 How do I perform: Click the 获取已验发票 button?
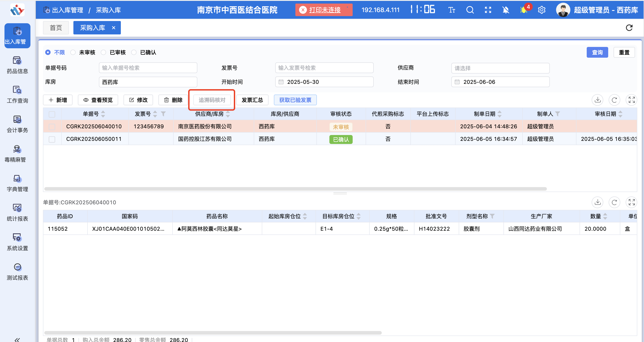[295, 100]
